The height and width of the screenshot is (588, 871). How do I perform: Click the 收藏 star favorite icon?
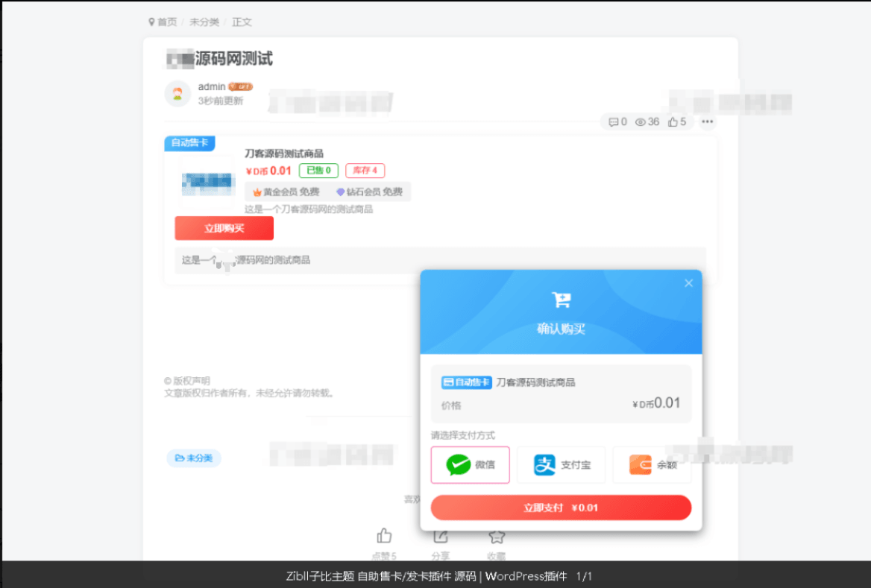(x=497, y=537)
